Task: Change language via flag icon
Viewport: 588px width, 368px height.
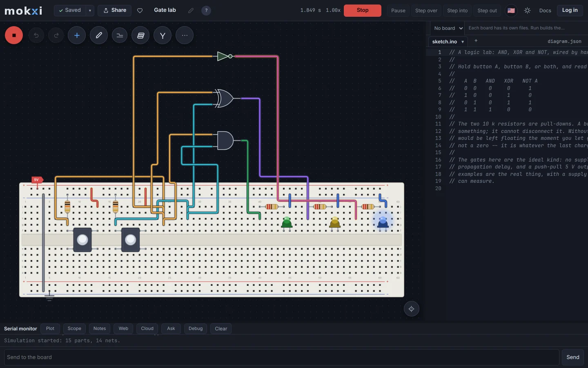Action: click(511, 11)
